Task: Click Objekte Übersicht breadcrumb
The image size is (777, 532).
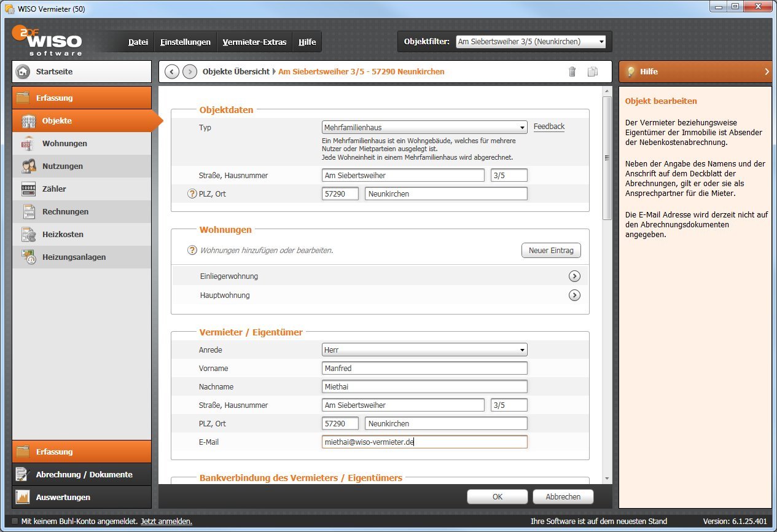Action: 236,71
